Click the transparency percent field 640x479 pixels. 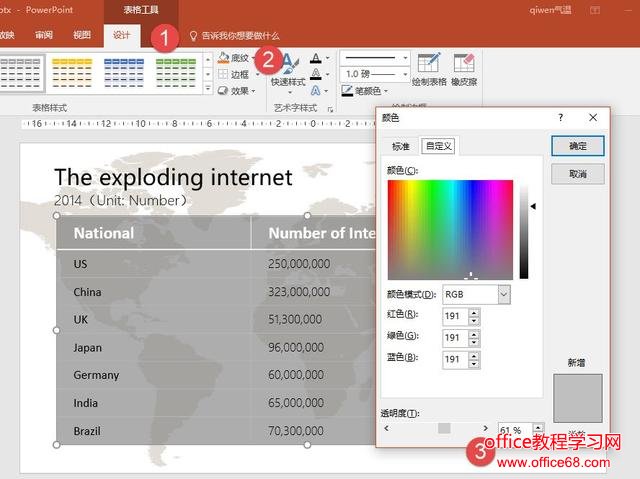(515, 430)
